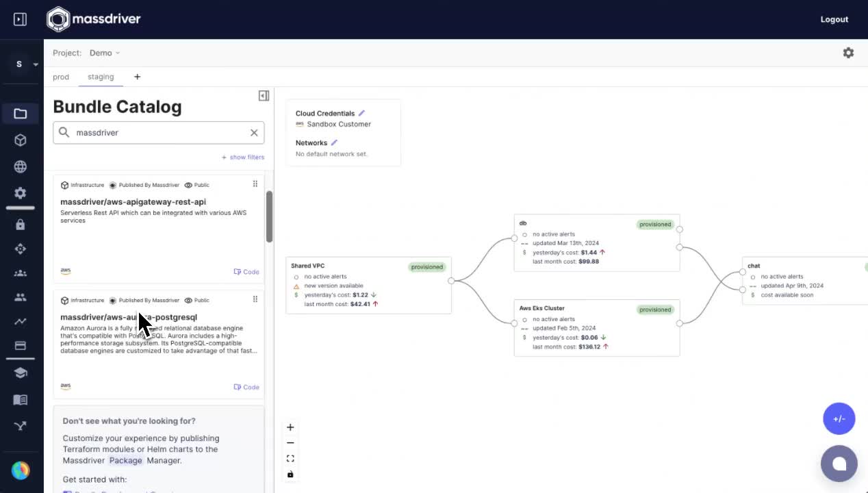868x493 pixels.
Task: Collapse the Bundle Catalog panel
Action: tap(264, 96)
